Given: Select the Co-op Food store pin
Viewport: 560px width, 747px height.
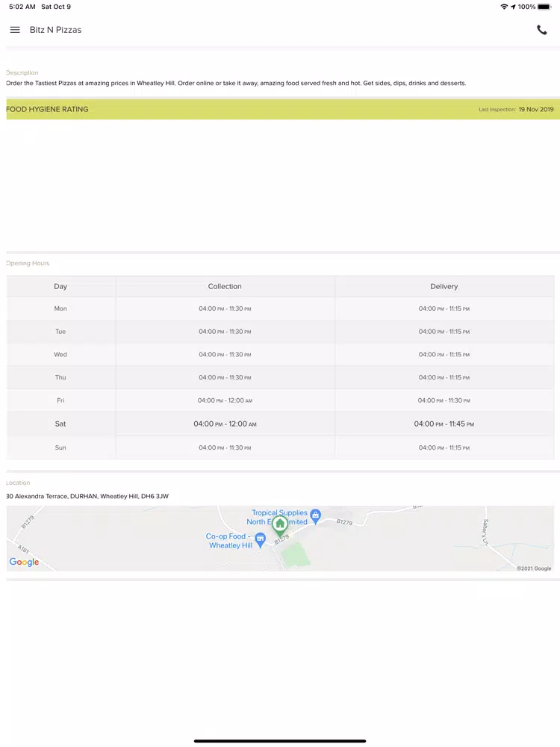Looking at the screenshot, I should (x=260, y=540).
